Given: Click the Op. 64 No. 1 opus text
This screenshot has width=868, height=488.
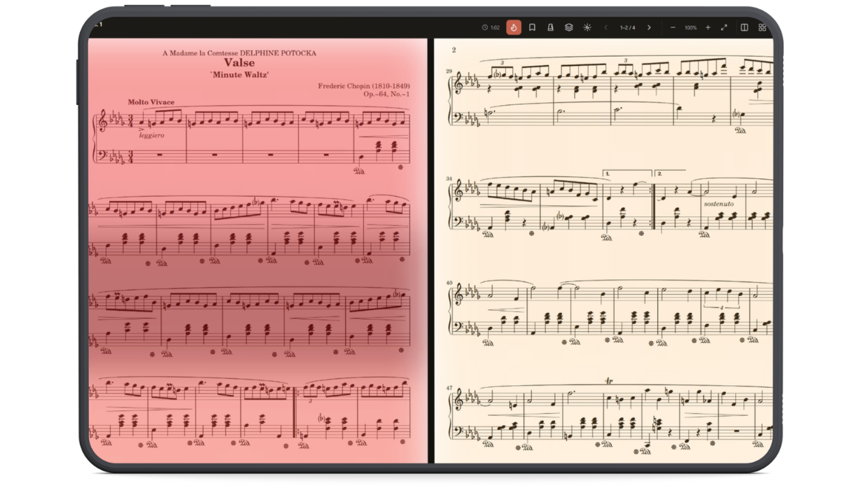Looking at the screenshot, I should pyautogui.click(x=386, y=94).
